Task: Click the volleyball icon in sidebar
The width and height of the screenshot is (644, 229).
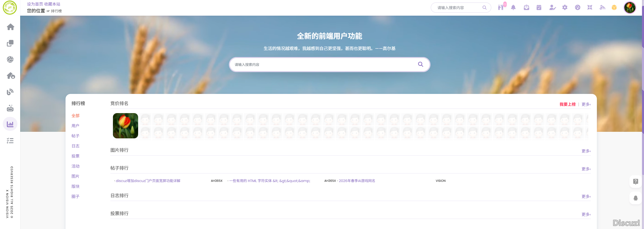Action: point(10,60)
